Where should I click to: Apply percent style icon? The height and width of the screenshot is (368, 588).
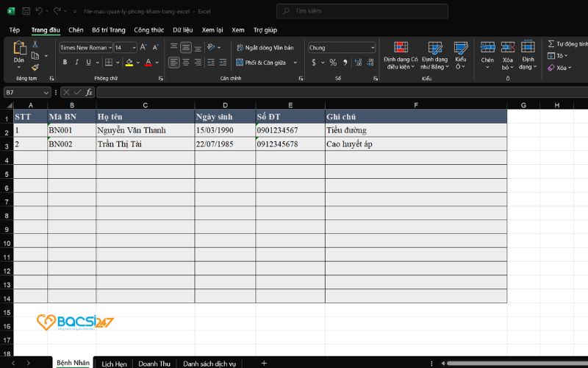pyautogui.click(x=333, y=63)
